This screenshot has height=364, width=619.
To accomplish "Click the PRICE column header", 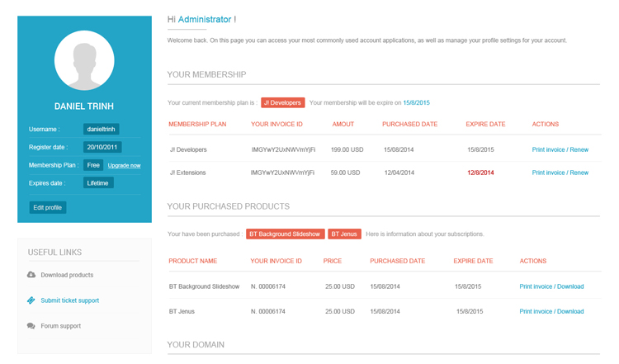I will click(333, 261).
